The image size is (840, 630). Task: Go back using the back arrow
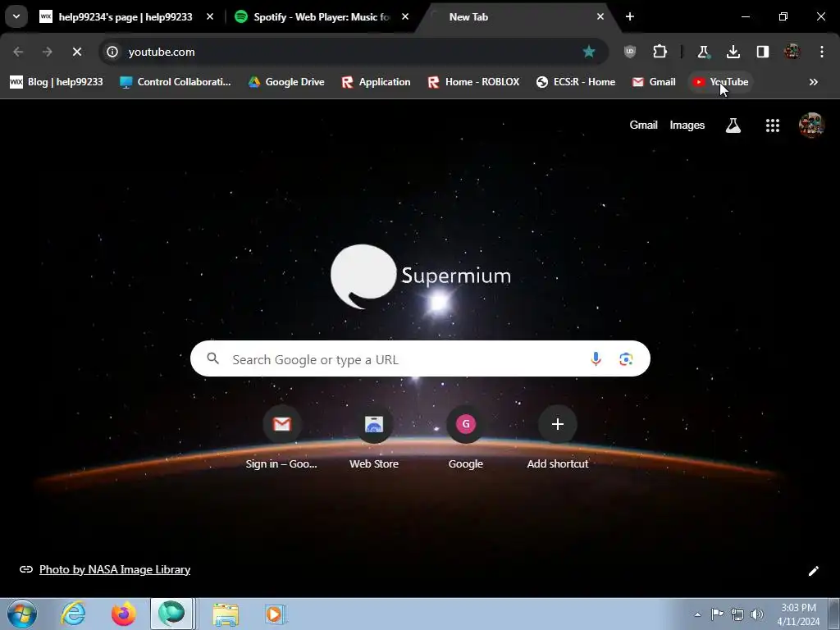pyautogui.click(x=18, y=52)
